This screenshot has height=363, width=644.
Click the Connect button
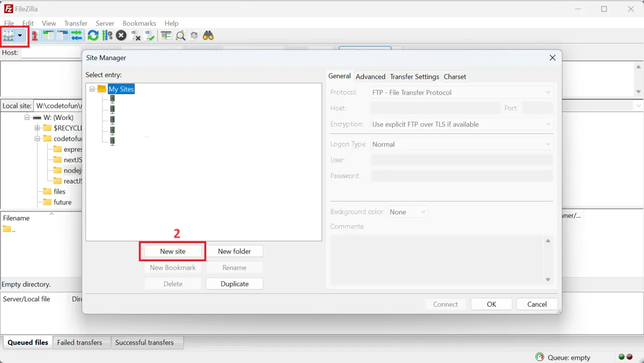pos(445,304)
